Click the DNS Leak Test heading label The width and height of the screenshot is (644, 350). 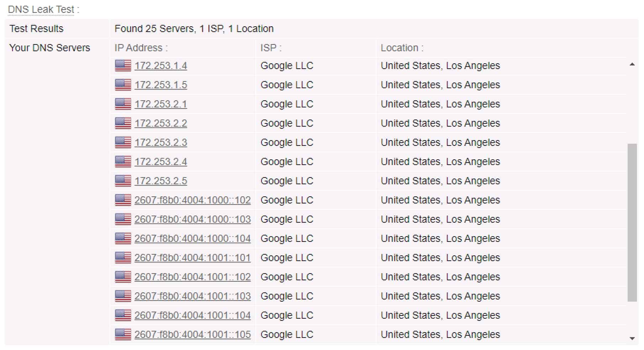click(41, 9)
